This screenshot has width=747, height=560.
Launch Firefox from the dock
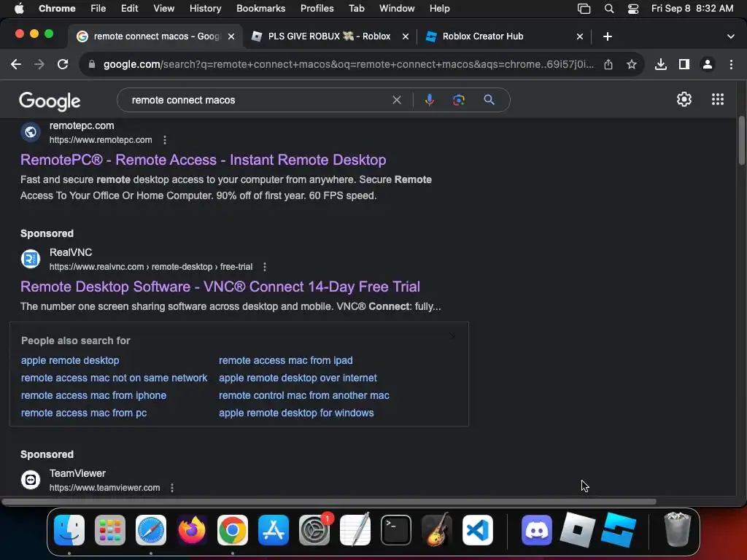point(192,530)
